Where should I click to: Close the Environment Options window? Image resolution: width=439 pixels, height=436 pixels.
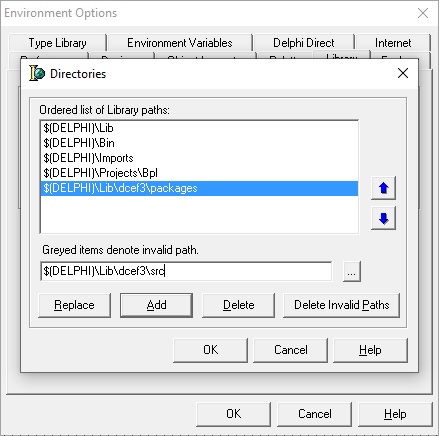click(423, 13)
